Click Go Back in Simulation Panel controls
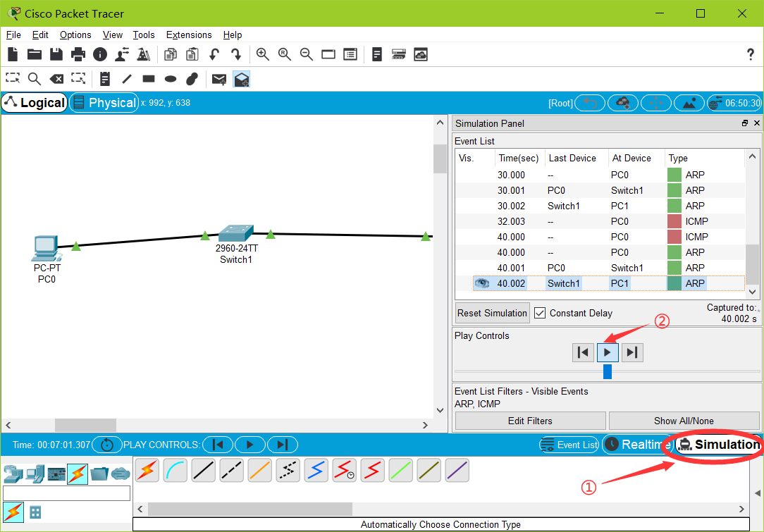The width and height of the screenshot is (764, 532). 583,352
